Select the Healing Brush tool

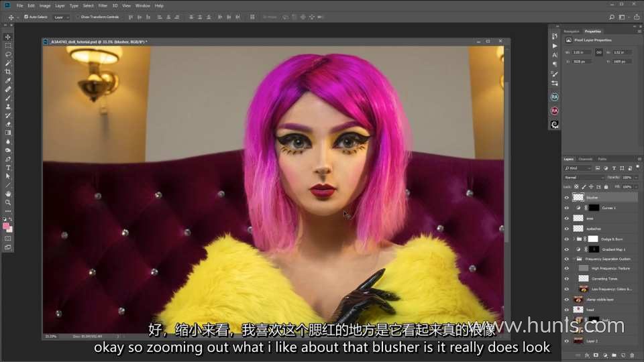[8, 89]
